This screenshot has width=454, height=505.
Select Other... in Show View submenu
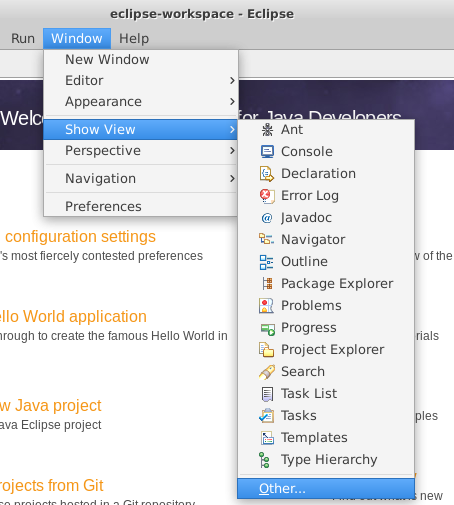point(326,489)
